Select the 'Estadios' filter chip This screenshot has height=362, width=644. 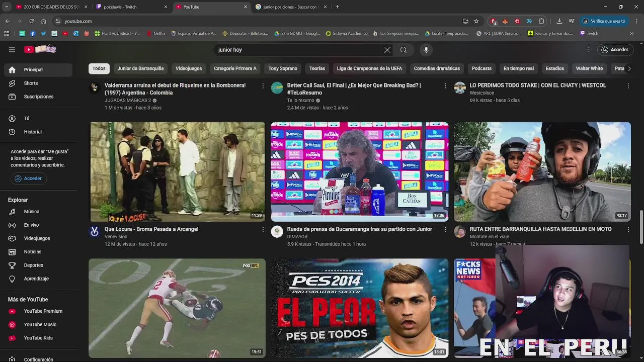click(x=555, y=68)
